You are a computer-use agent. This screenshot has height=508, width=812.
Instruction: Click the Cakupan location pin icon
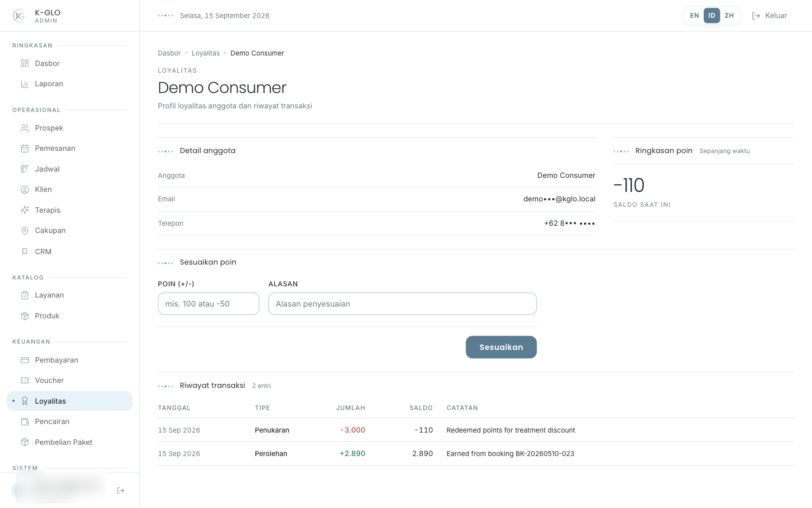point(25,231)
